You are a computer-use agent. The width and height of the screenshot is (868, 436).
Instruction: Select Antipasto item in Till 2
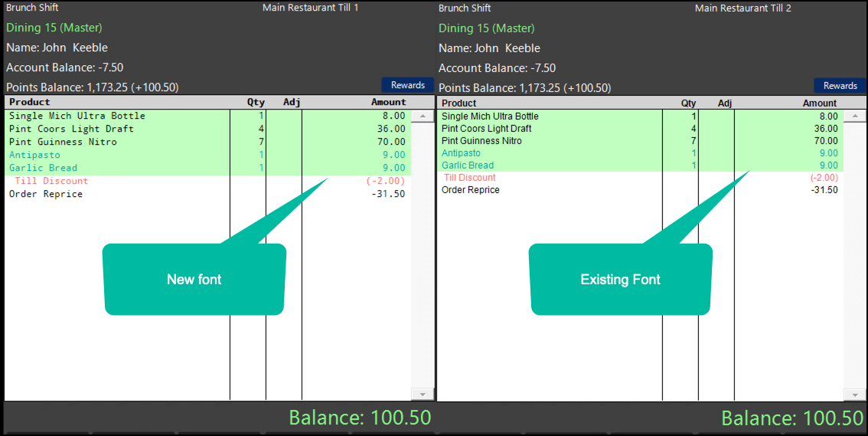pyautogui.click(x=641, y=153)
